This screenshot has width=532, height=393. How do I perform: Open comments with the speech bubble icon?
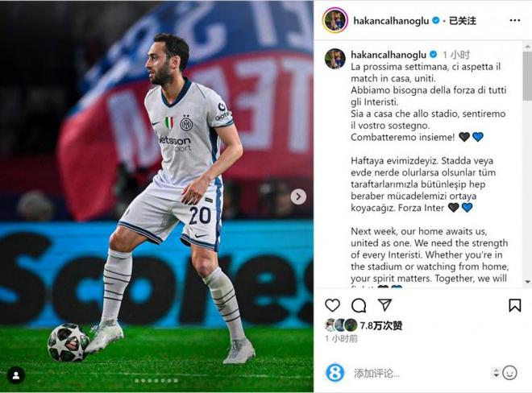click(359, 305)
